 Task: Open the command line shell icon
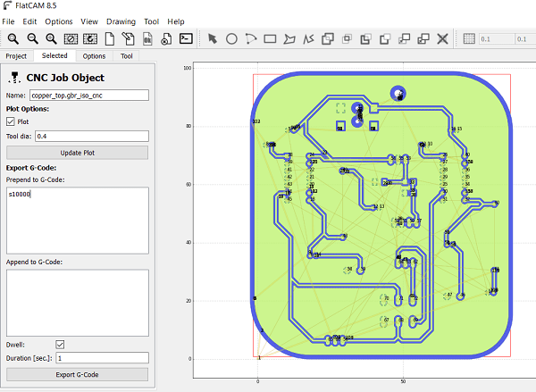186,38
